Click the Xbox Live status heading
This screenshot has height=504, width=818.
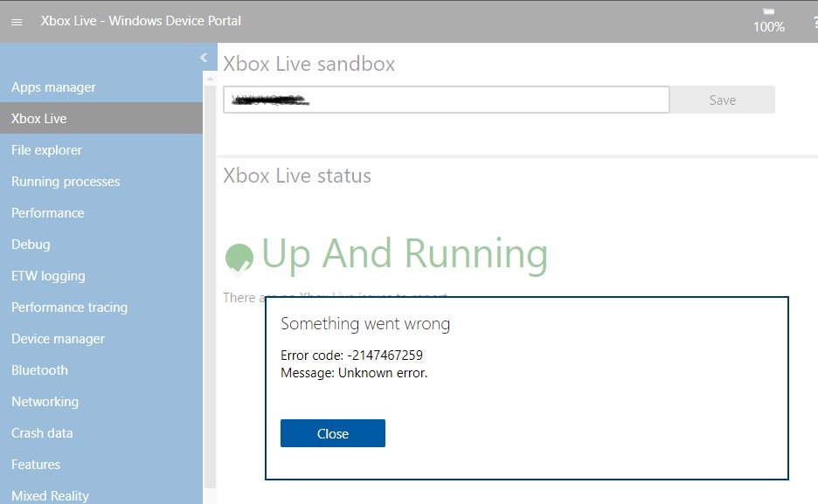[297, 176]
